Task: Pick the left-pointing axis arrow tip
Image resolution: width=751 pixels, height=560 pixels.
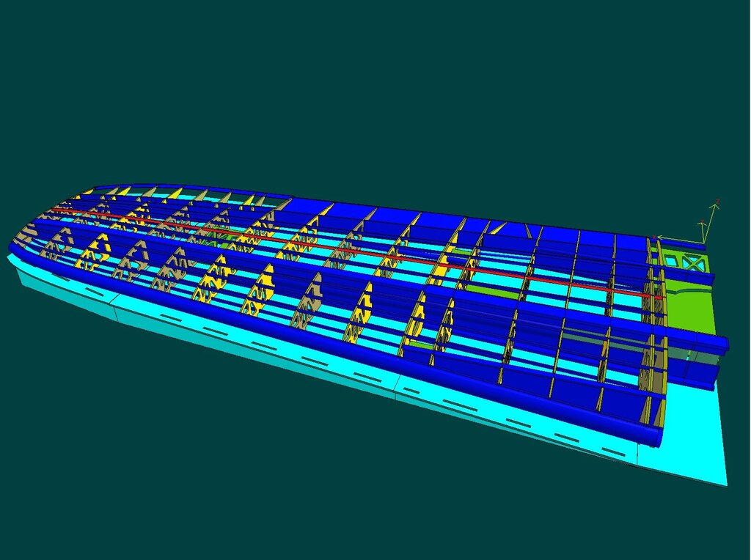Action: pos(658,237)
